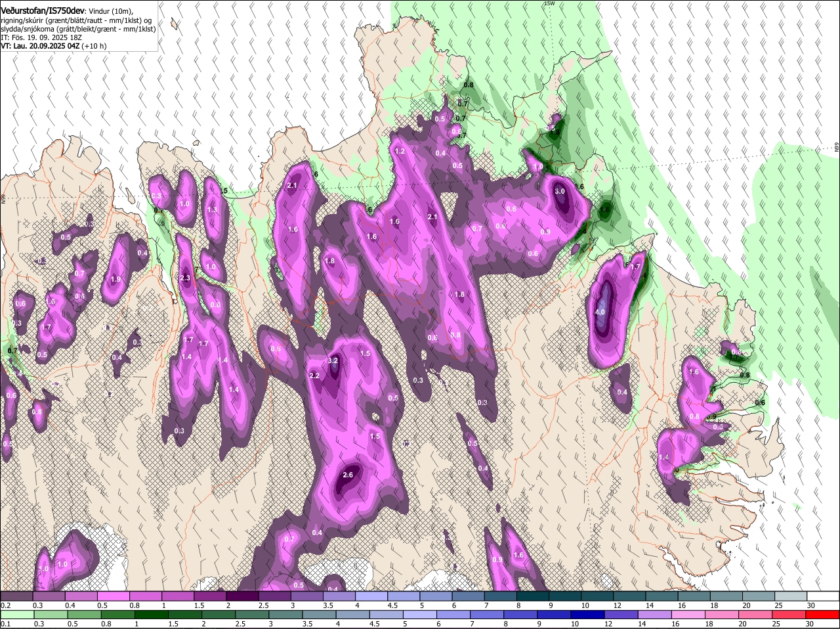Pick the white swatch ending upper color scale
Viewport: 840px width, 629px height.
click(x=823, y=596)
